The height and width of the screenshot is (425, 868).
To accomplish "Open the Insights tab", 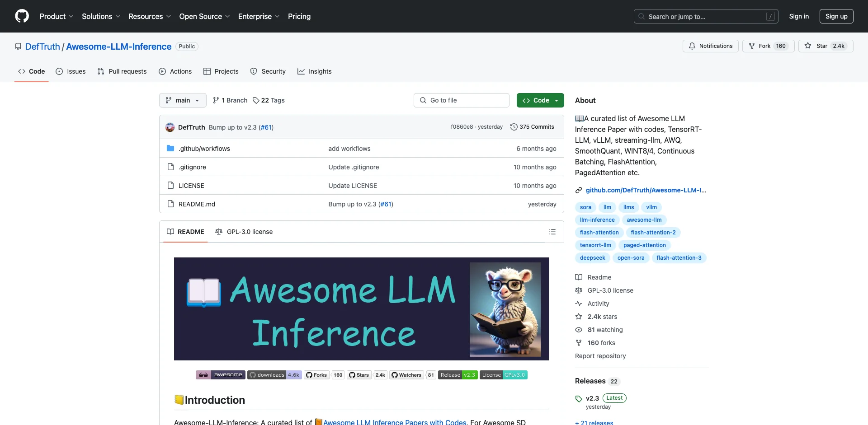I will pos(315,71).
